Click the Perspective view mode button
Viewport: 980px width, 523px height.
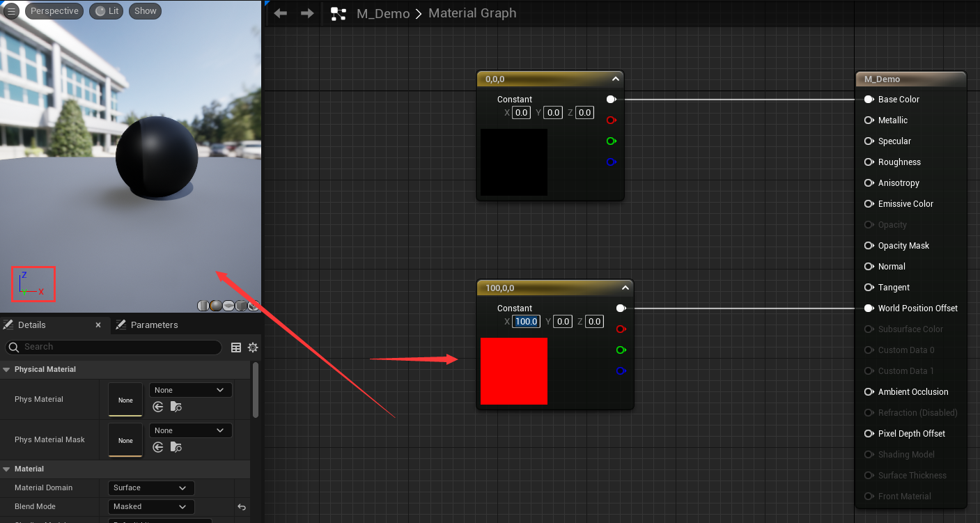pyautogui.click(x=54, y=11)
